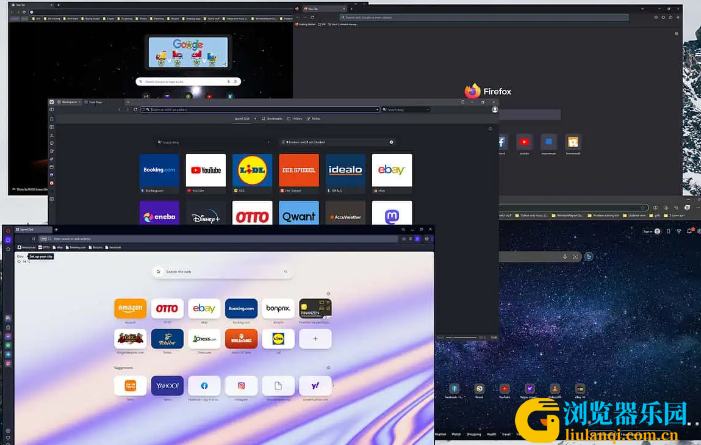Open the Messenger icon in Opera sidebar
Screen dimensions: 701x445
pos(8,336)
